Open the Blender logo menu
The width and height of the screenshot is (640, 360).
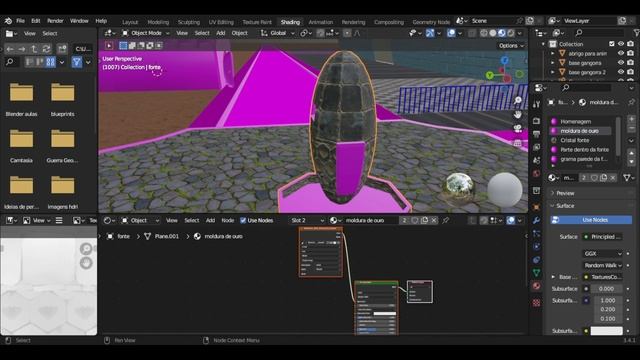(8, 21)
